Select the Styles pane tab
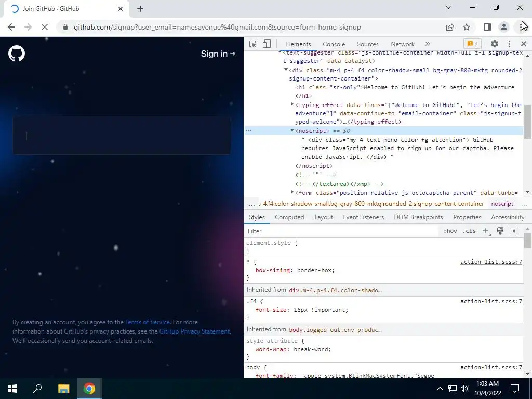The height and width of the screenshot is (399, 532). [x=257, y=217]
